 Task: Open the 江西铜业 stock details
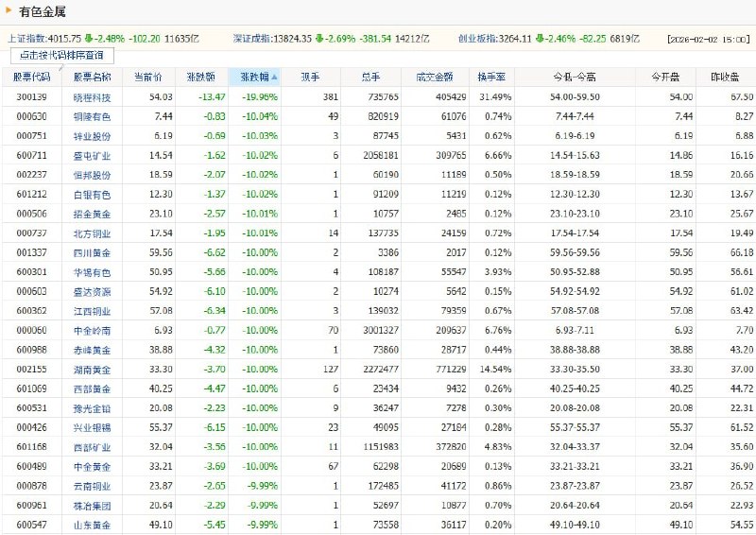(x=92, y=311)
